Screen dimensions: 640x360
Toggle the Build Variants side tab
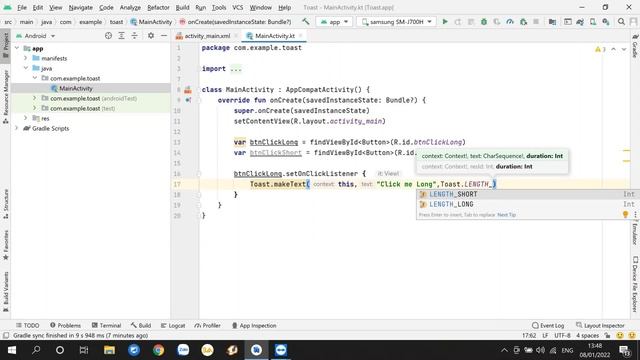coord(5,291)
